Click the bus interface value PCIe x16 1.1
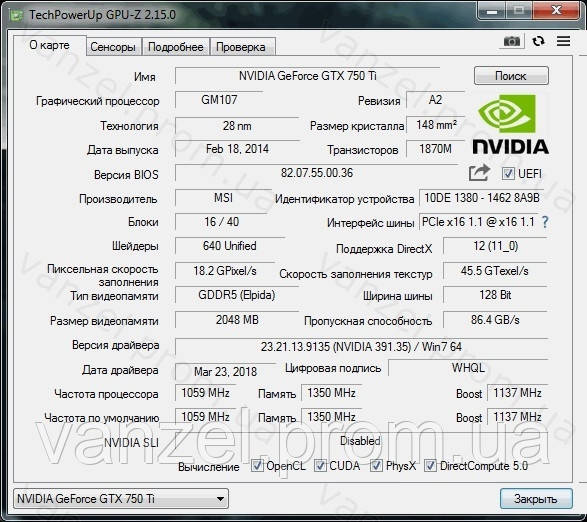Screen dimensions: 587x522 click(x=478, y=222)
